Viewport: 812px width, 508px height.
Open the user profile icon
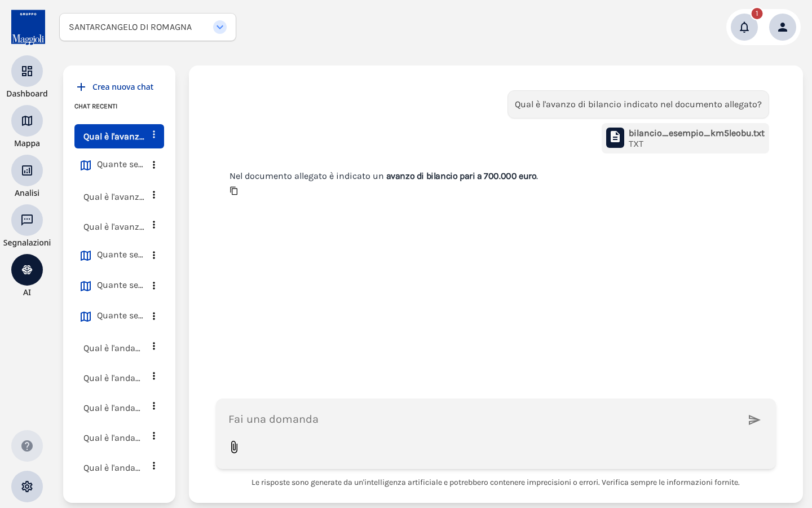(783, 27)
